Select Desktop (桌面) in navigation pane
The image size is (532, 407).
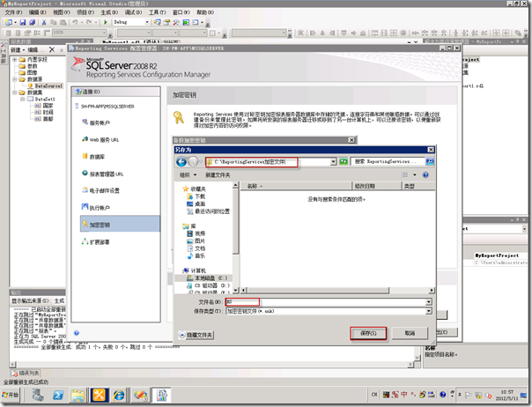196,204
